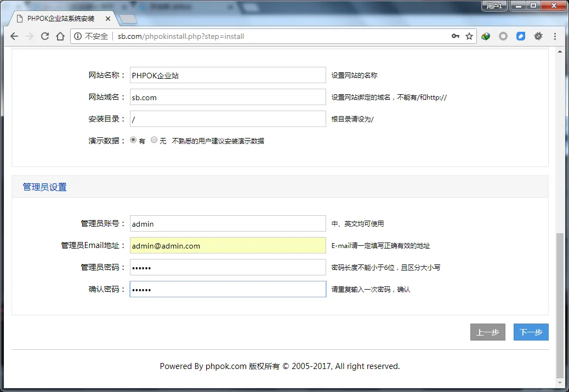The width and height of the screenshot is (569, 392).
Task: Click into the 网站名称 text field
Action: click(227, 76)
